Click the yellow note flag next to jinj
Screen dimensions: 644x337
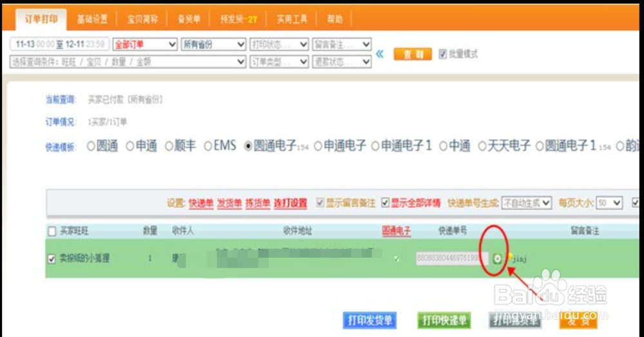tap(509, 257)
